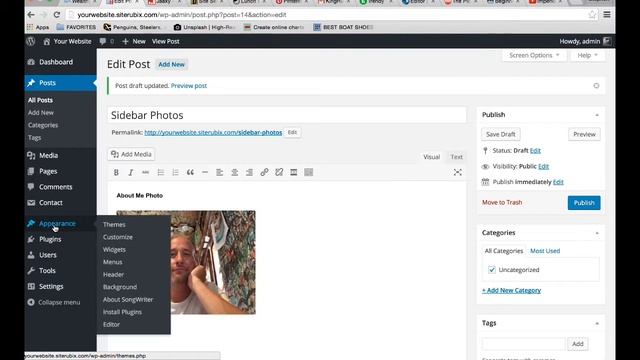
Task: Open Menus in Appearance submenu
Action: 113,262
